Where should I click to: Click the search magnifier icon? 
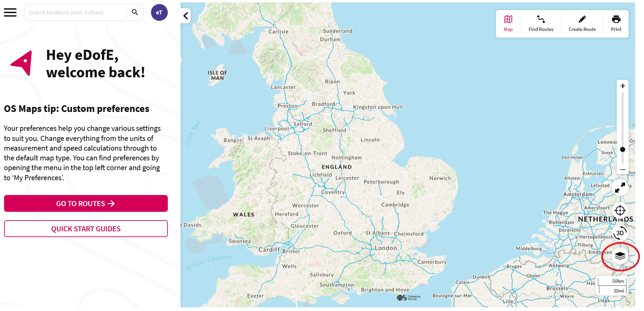(135, 12)
